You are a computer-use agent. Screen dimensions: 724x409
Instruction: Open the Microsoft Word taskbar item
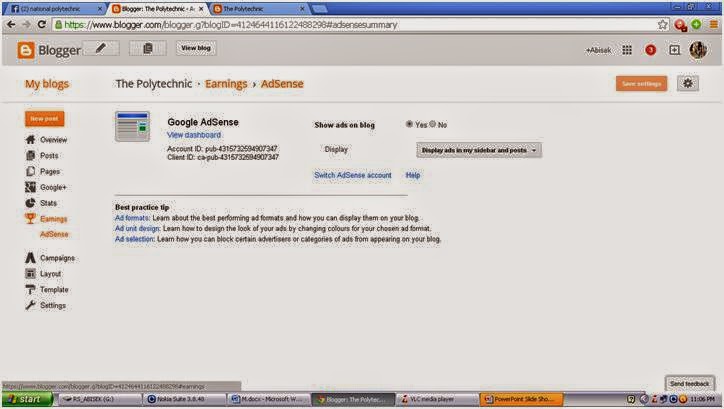tap(268, 399)
